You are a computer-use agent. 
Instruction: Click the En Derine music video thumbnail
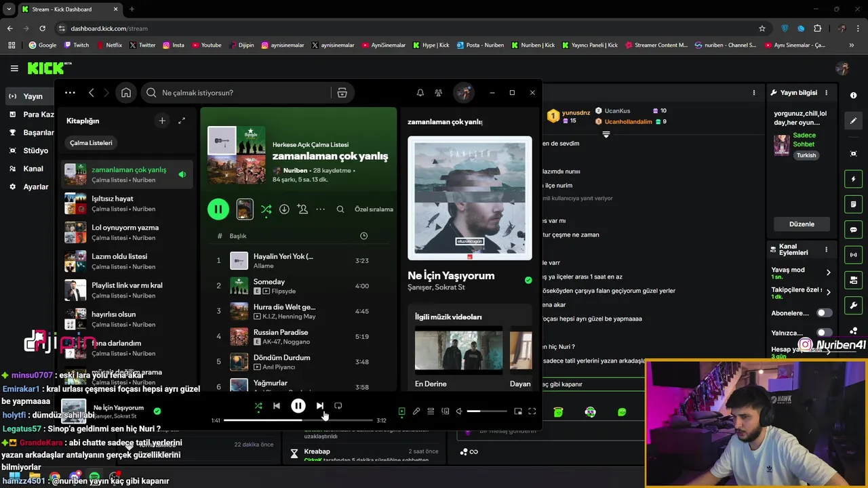(x=459, y=351)
